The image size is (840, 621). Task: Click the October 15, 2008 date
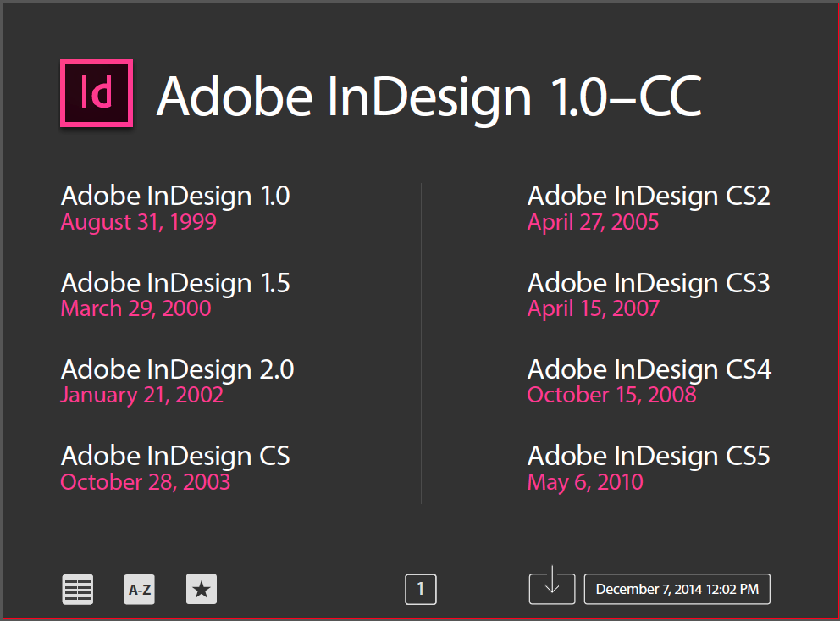(611, 396)
